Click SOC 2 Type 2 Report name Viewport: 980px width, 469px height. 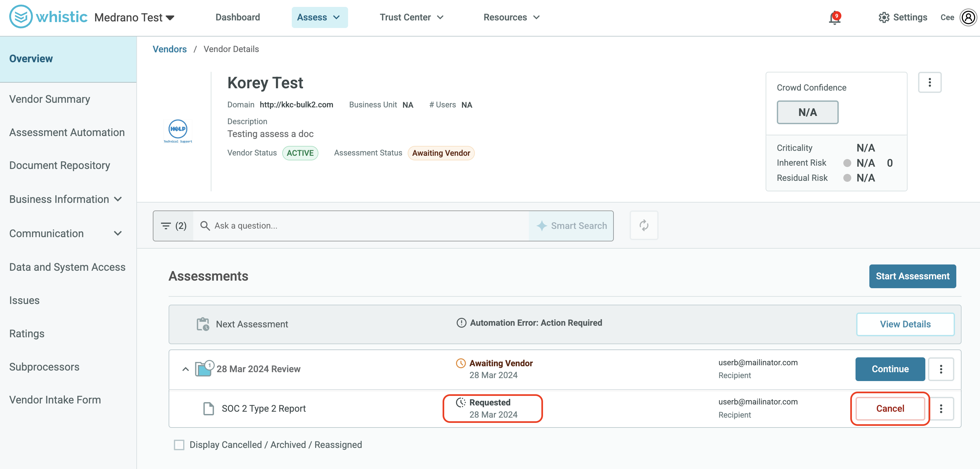[x=264, y=408]
